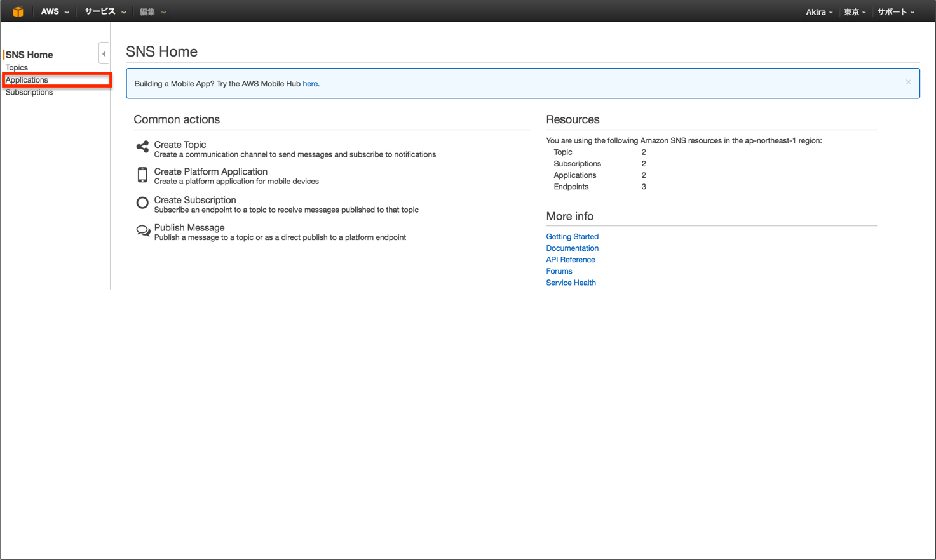Open the サポート support menu

[x=895, y=11]
